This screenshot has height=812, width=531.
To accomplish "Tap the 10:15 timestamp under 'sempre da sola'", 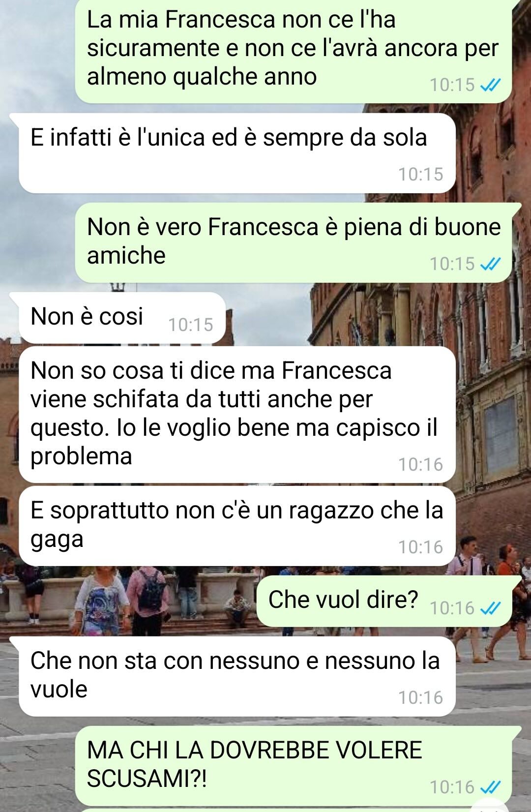I will tap(420, 174).
